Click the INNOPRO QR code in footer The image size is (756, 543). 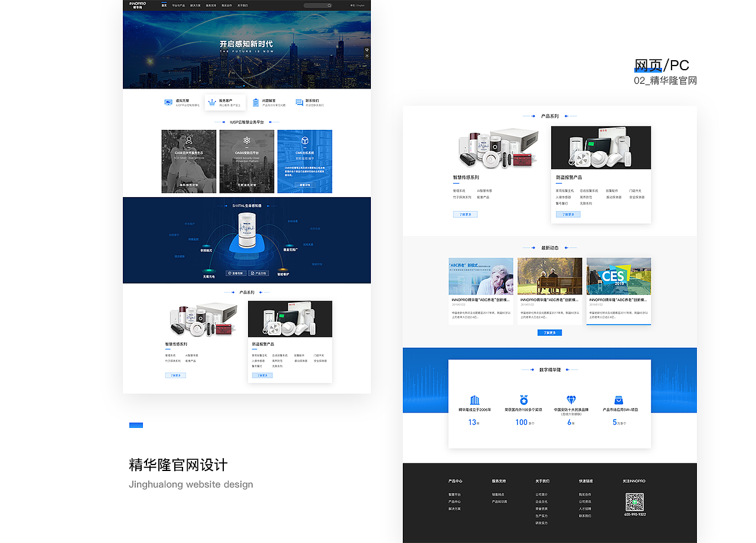(x=634, y=502)
